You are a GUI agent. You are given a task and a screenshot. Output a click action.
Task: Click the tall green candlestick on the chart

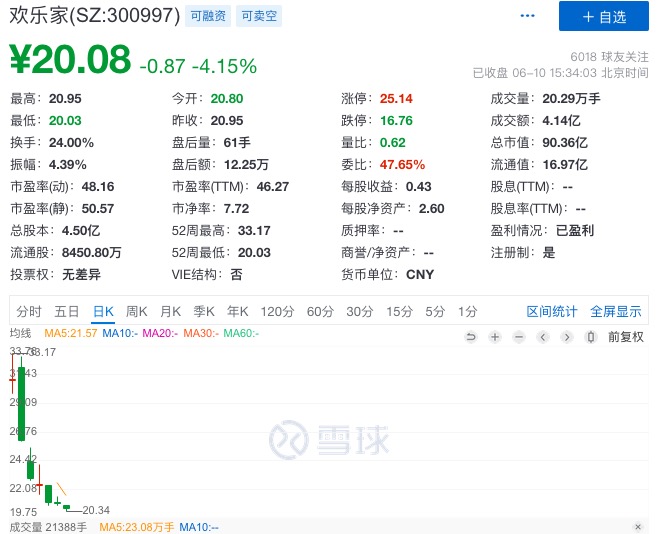point(21,403)
